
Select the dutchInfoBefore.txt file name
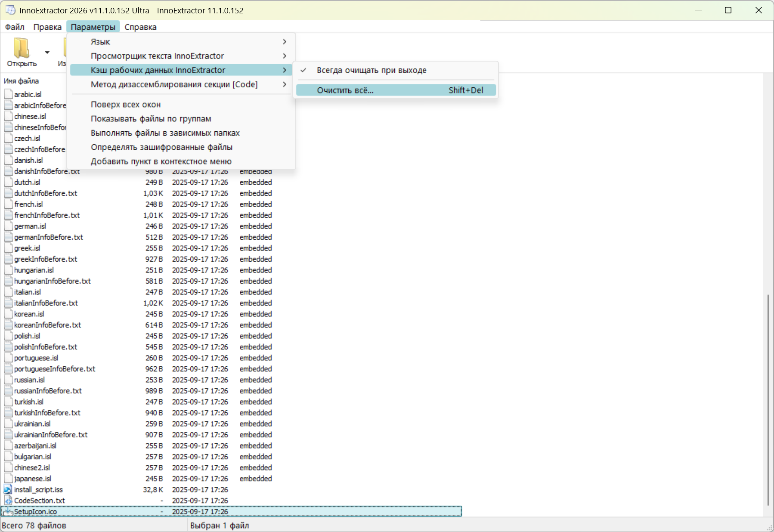point(46,193)
